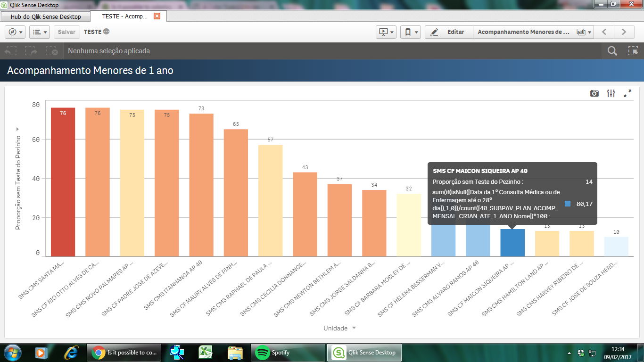Screen dimensions: 644x362
Task: Select the bar with value 34
Action: point(374,223)
